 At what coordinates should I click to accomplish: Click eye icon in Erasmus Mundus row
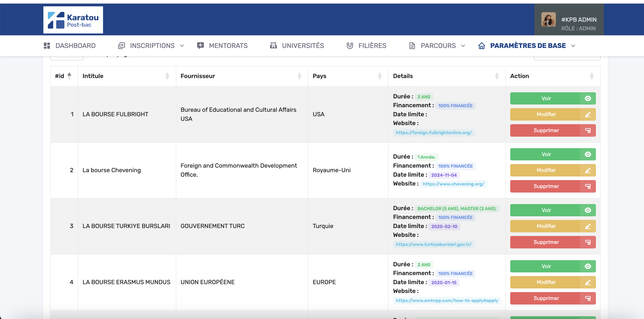tap(588, 266)
